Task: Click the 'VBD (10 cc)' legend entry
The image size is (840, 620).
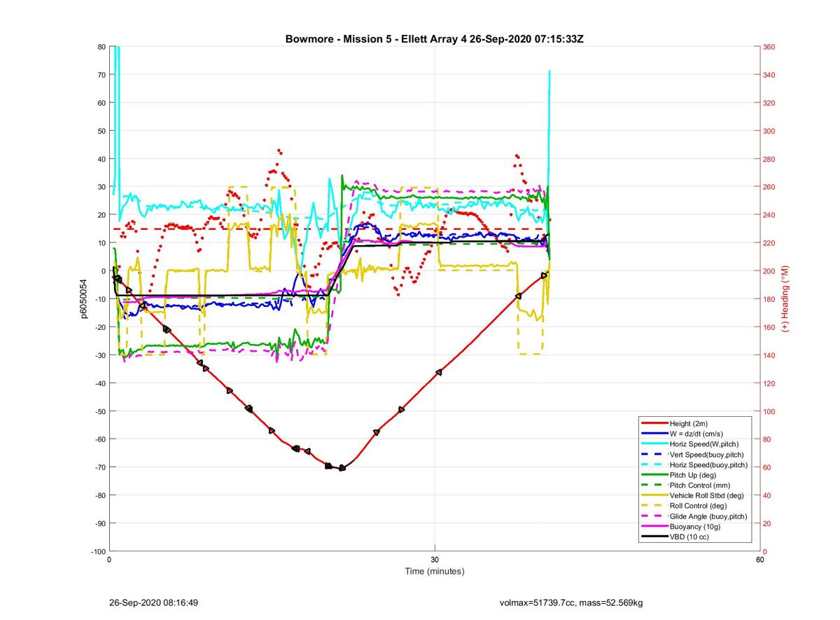Action: pos(689,537)
